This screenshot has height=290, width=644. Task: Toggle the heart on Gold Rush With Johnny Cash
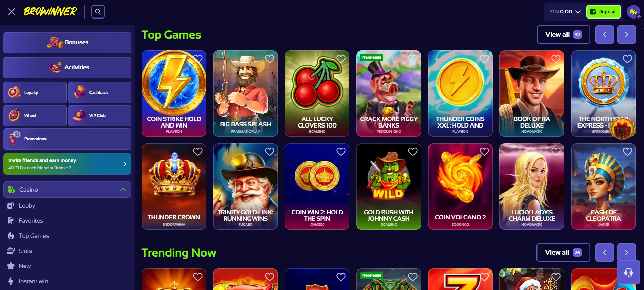pyautogui.click(x=413, y=152)
